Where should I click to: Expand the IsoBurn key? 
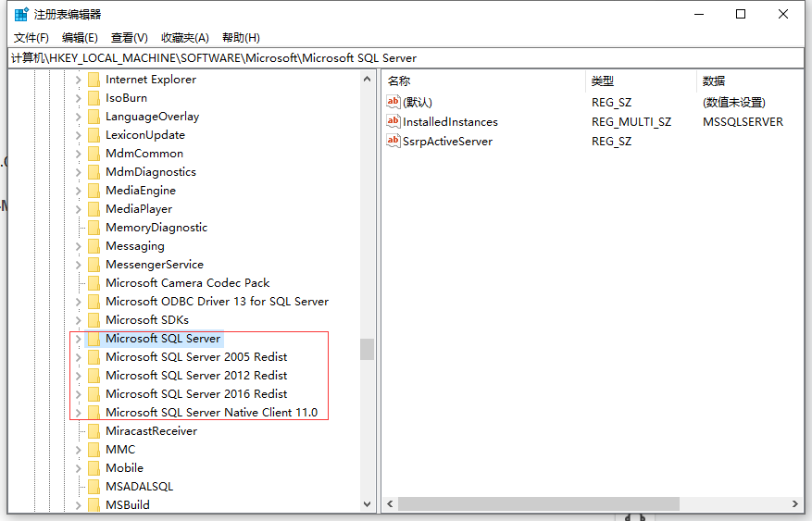point(78,98)
